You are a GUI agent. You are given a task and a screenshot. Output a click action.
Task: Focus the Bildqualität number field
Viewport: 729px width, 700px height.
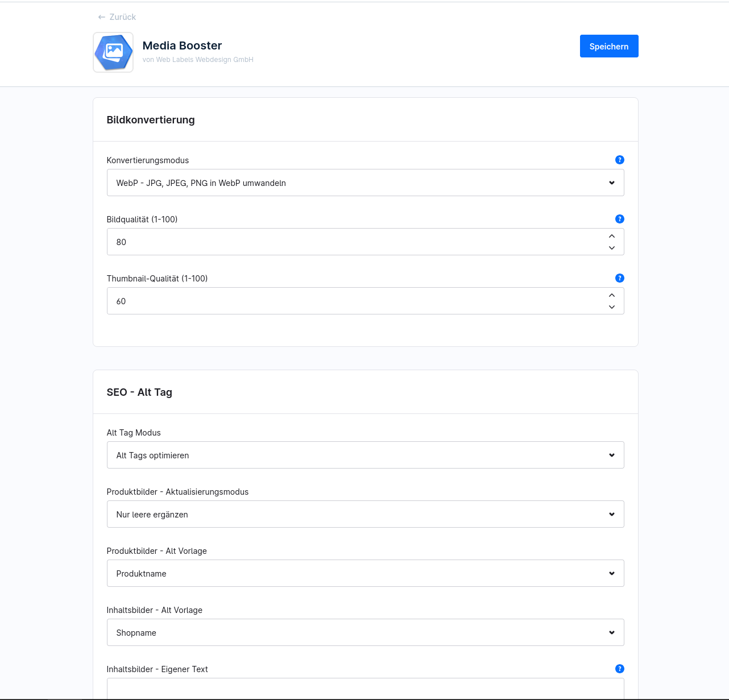click(353, 242)
